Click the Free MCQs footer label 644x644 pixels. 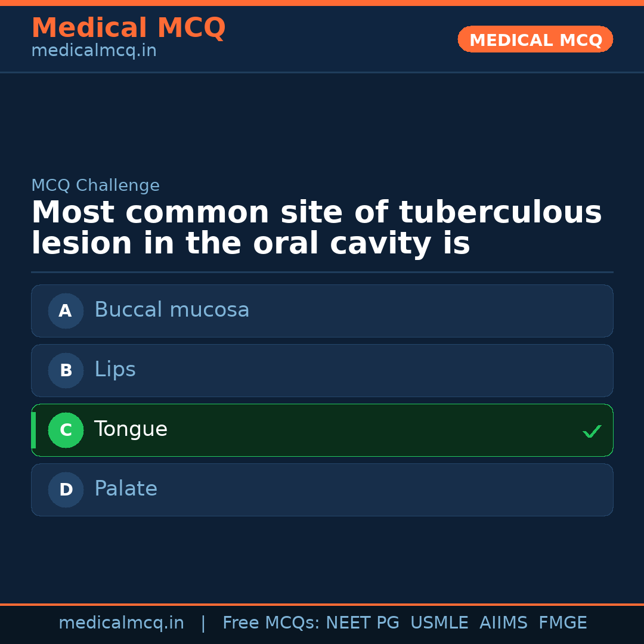click(271, 623)
